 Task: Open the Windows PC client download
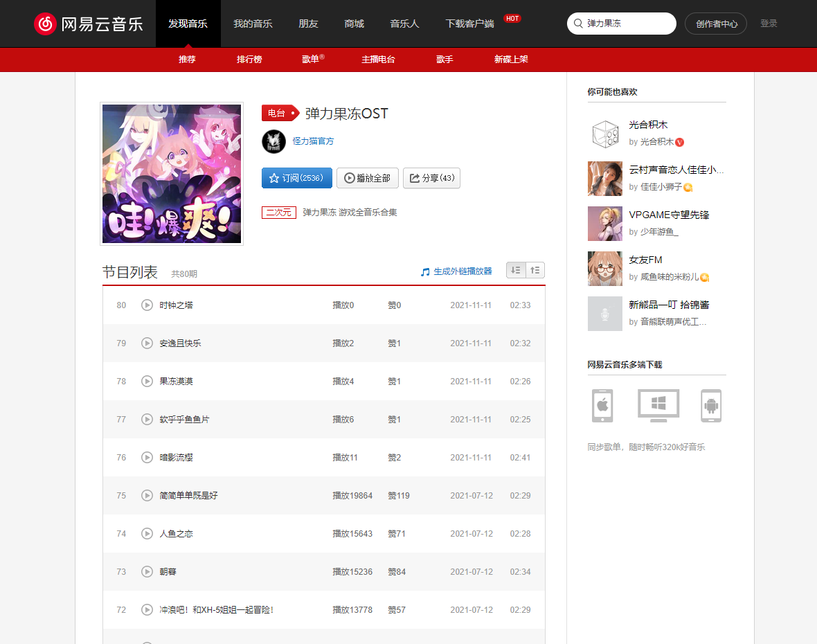click(x=658, y=405)
